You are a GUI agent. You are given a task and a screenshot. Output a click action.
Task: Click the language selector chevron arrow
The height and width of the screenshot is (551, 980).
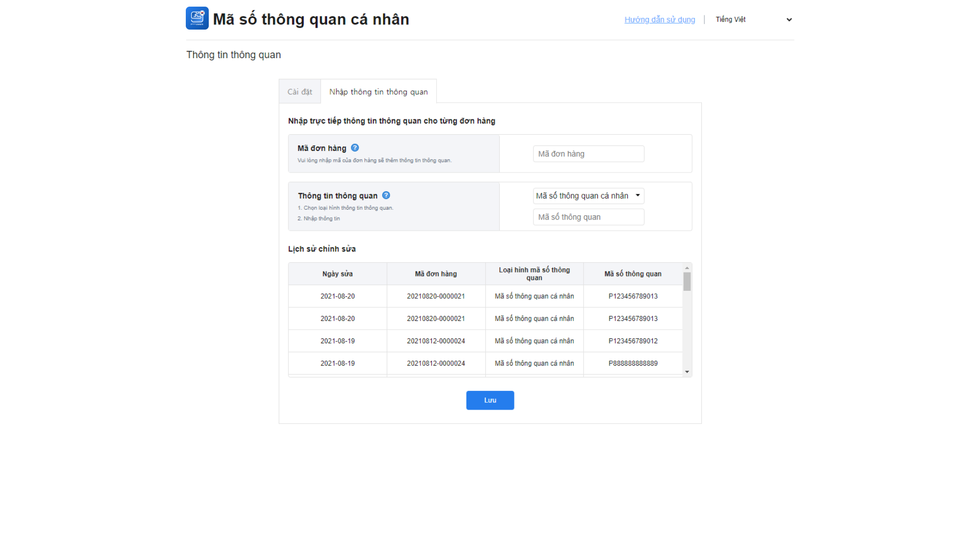point(789,20)
